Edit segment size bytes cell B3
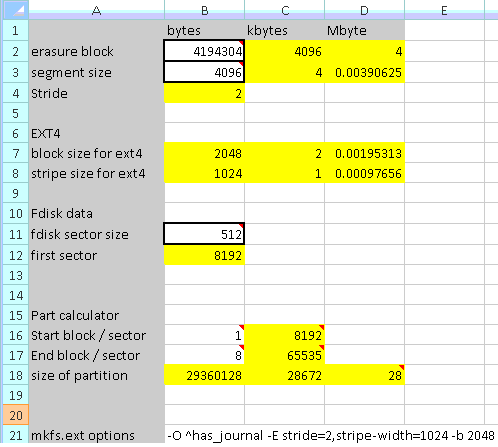This screenshot has height=447, width=498. pos(204,72)
